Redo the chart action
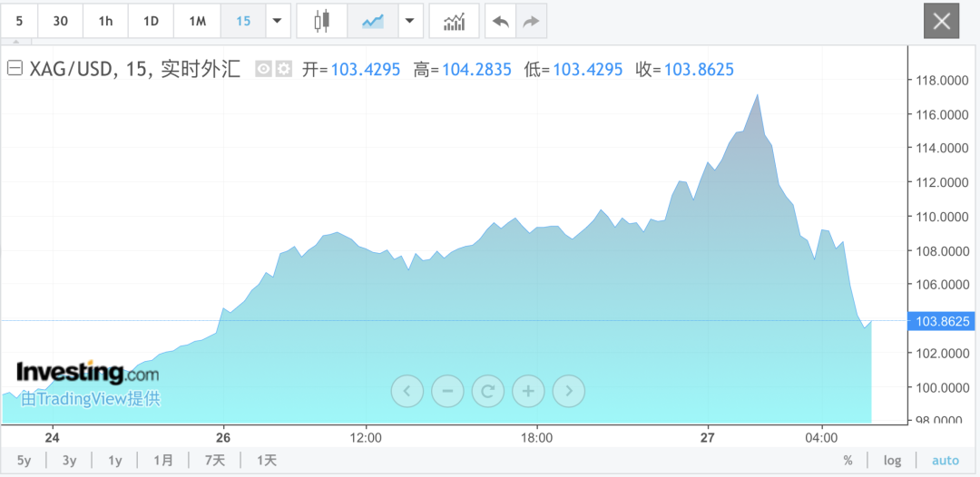 531,21
